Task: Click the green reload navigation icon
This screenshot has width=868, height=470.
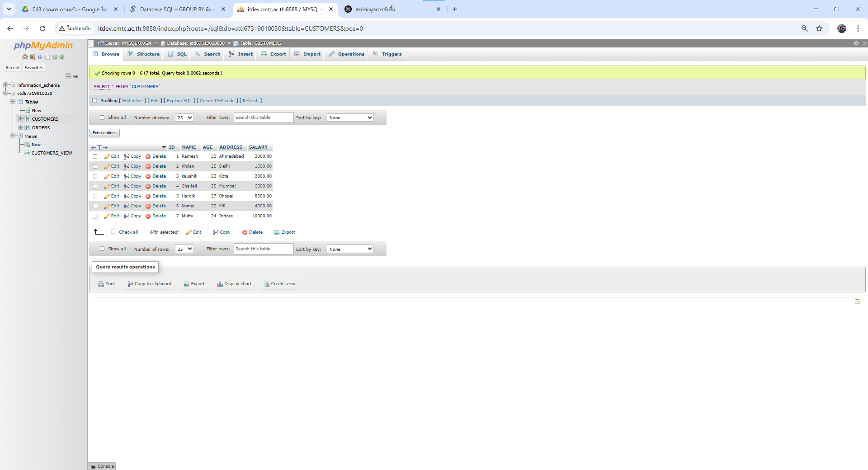Action: [62, 57]
